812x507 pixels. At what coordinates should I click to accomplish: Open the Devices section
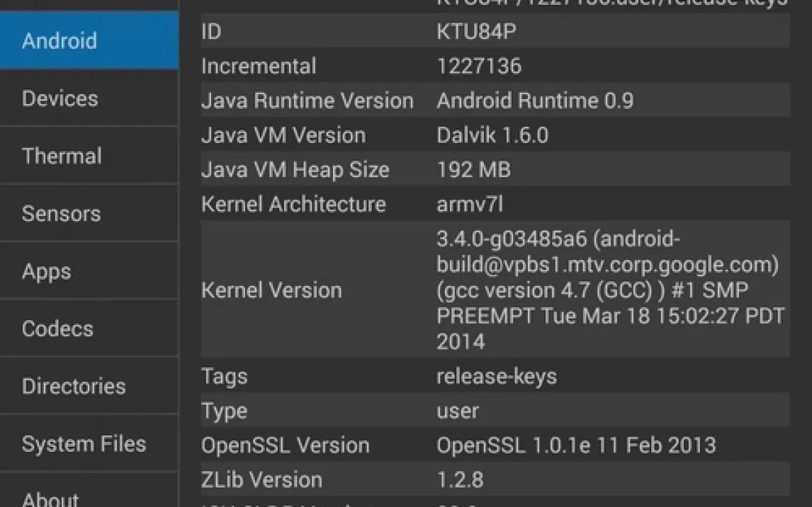[89, 98]
